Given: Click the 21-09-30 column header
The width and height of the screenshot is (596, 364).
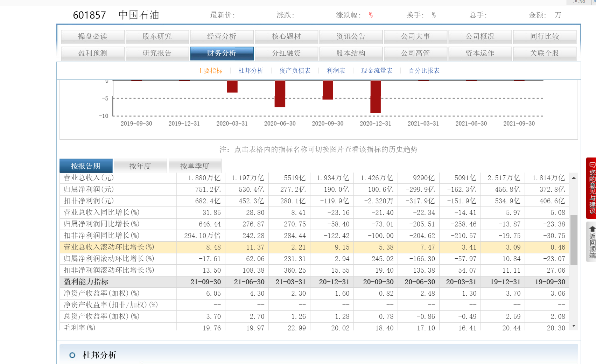Looking at the screenshot, I should coord(205,282).
